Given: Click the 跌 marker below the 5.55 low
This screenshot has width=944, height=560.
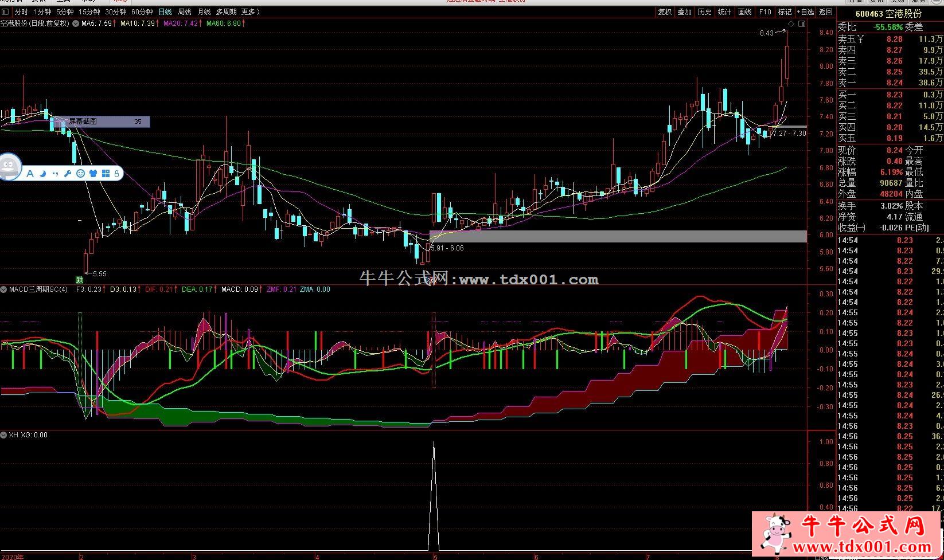Looking at the screenshot, I should 80,280.
